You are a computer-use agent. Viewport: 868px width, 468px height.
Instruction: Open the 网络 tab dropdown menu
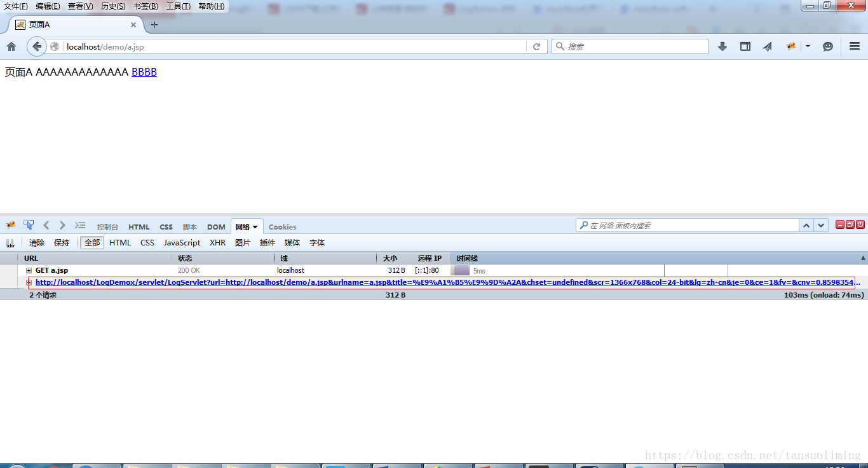255,227
